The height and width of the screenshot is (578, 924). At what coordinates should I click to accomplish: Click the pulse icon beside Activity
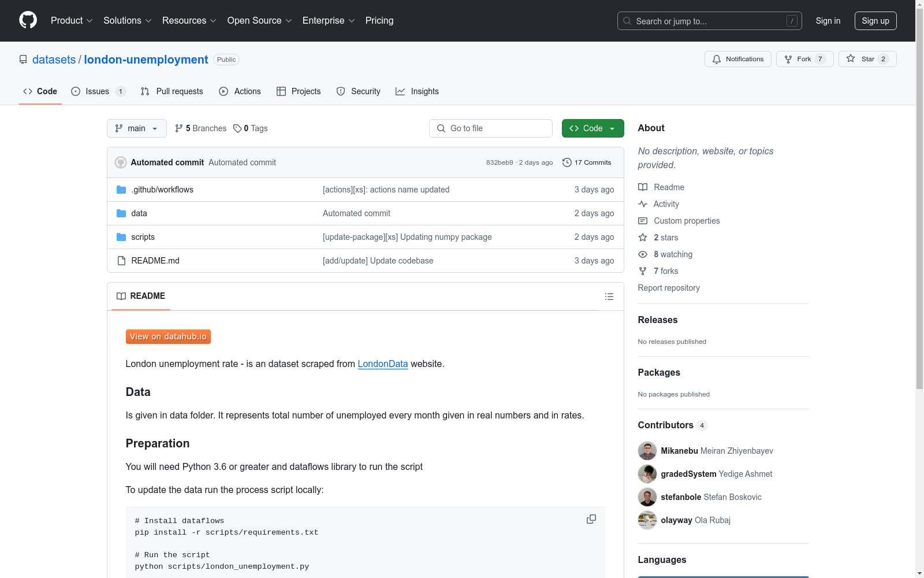pos(643,204)
